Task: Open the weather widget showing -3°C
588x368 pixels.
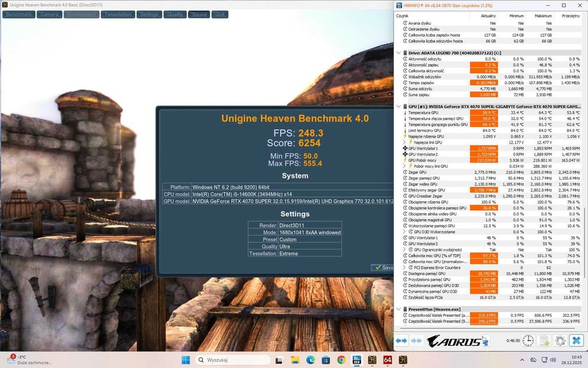Action: [x=28, y=360]
